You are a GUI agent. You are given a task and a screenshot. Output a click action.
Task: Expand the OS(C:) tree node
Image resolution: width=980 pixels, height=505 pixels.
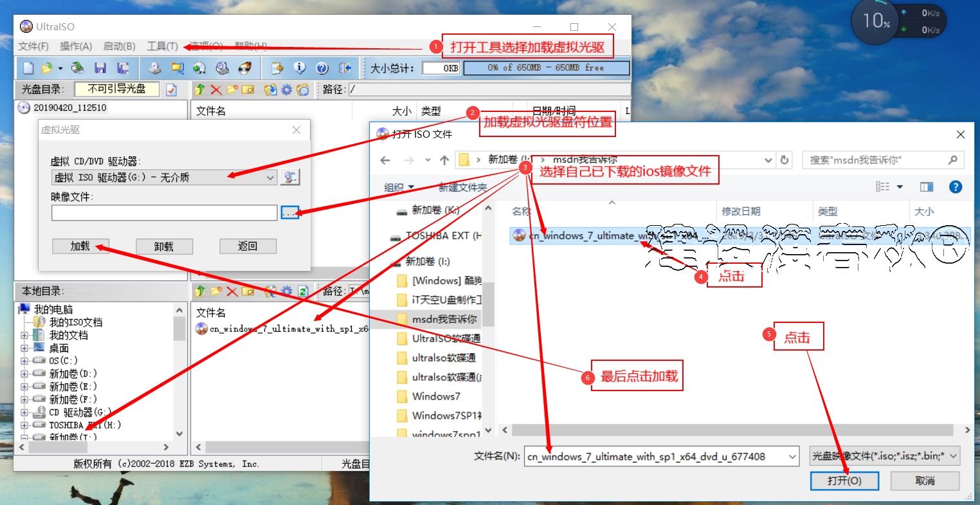coord(24,361)
